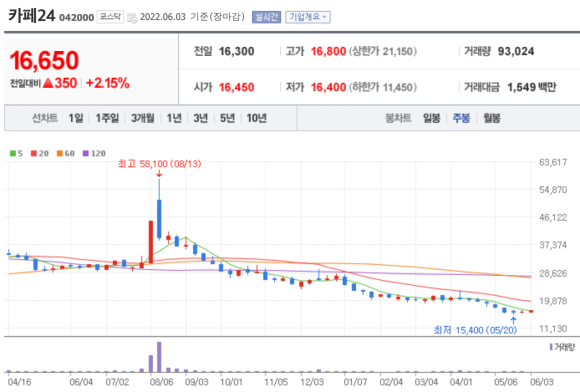
Task: Switch to 3개월 line chart
Action: 142,118
